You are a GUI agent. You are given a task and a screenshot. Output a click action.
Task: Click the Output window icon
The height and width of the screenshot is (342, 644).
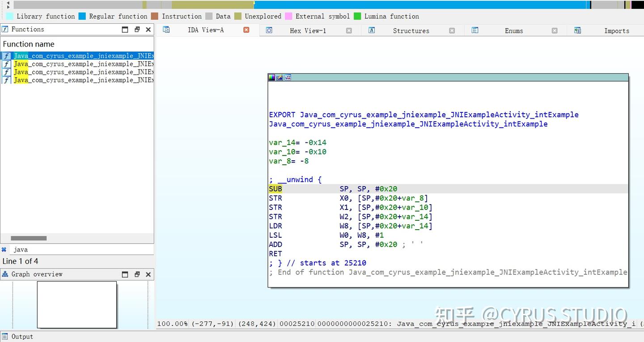click(4, 336)
